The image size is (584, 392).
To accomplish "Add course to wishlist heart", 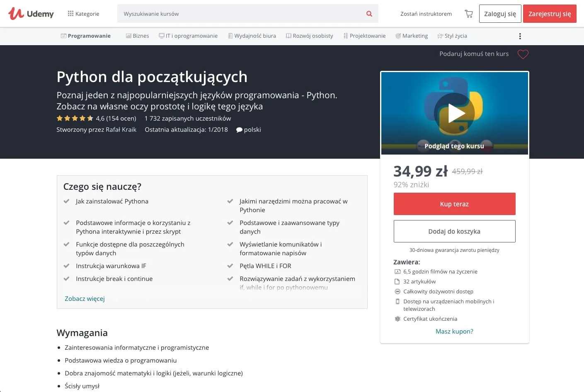I will pos(523,54).
